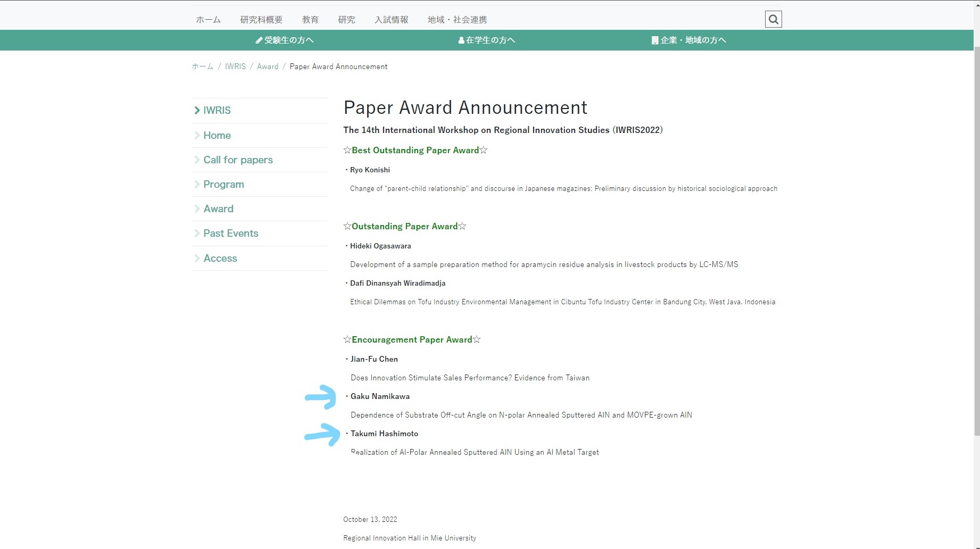
Task: Click the search magnifier icon
Action: (x=773, y=20)
